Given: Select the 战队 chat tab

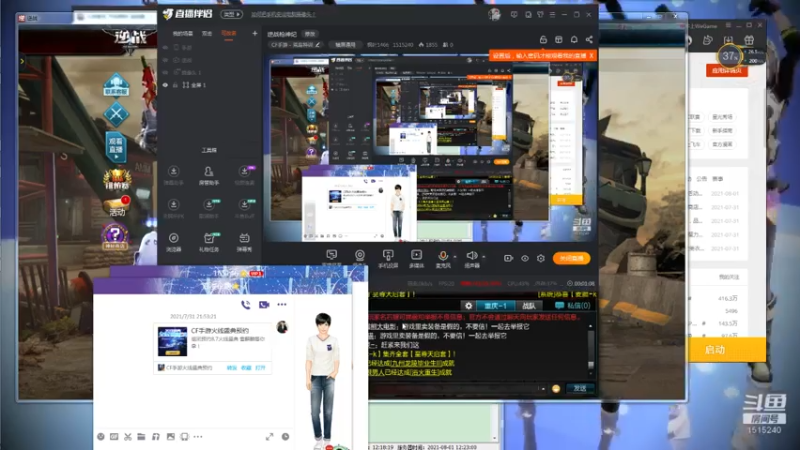Looking at the screenshot, I should point(529,306).
